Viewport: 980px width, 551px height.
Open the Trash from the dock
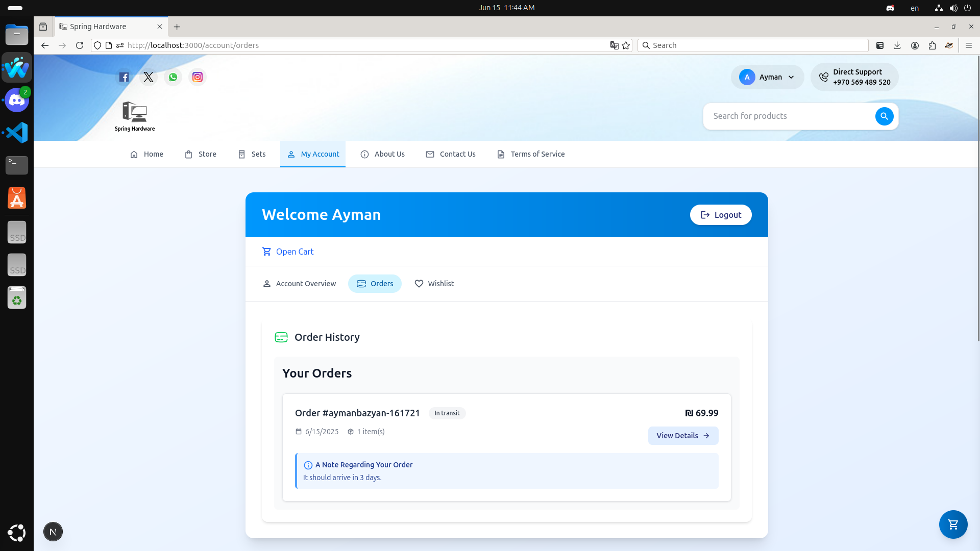click(17, 297)
